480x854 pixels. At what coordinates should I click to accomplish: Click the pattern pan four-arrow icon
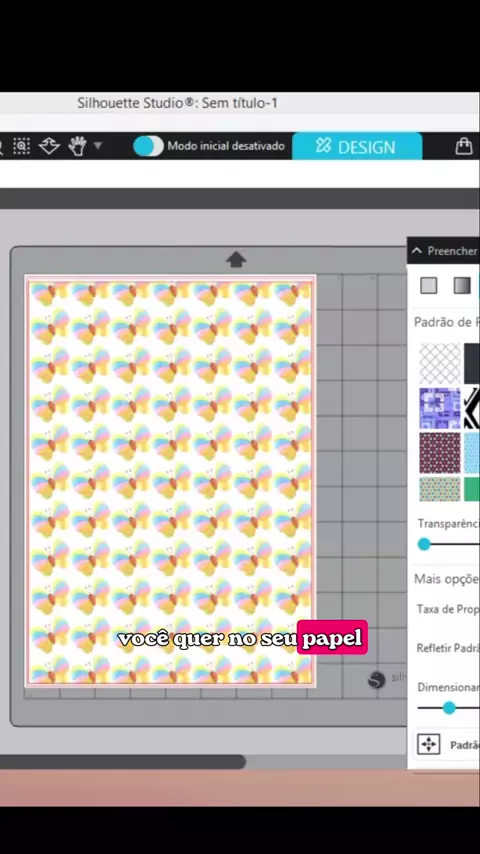[x=429, y=744]
